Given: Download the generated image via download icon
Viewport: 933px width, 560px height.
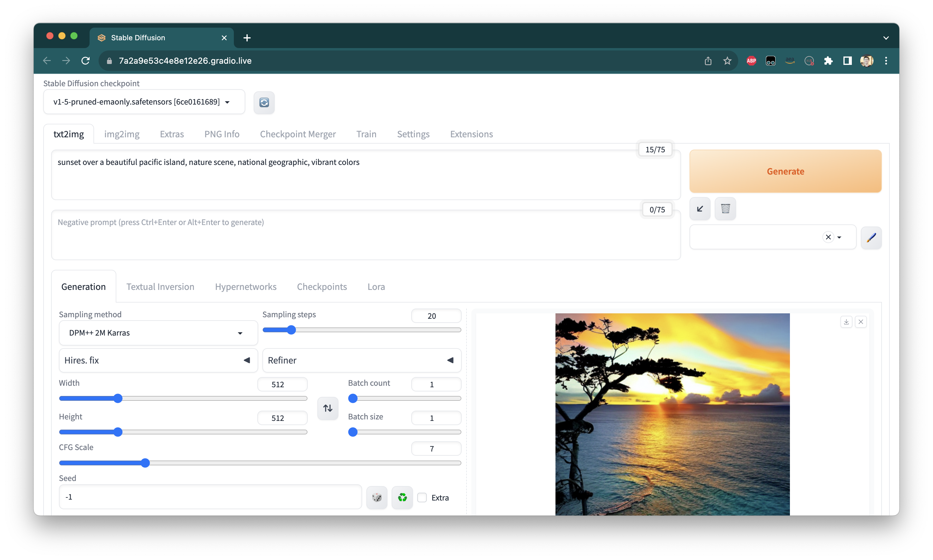Looking at the screenshot, I should coord(846,322).
